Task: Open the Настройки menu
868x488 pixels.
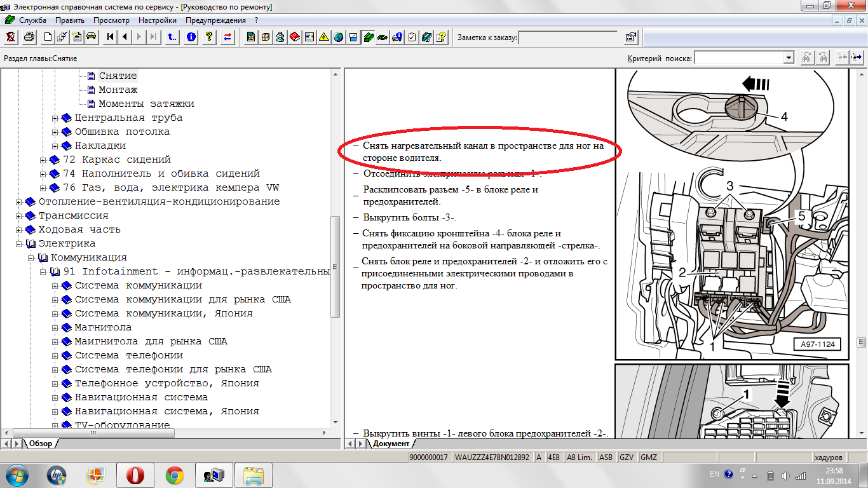Action: 157,20
